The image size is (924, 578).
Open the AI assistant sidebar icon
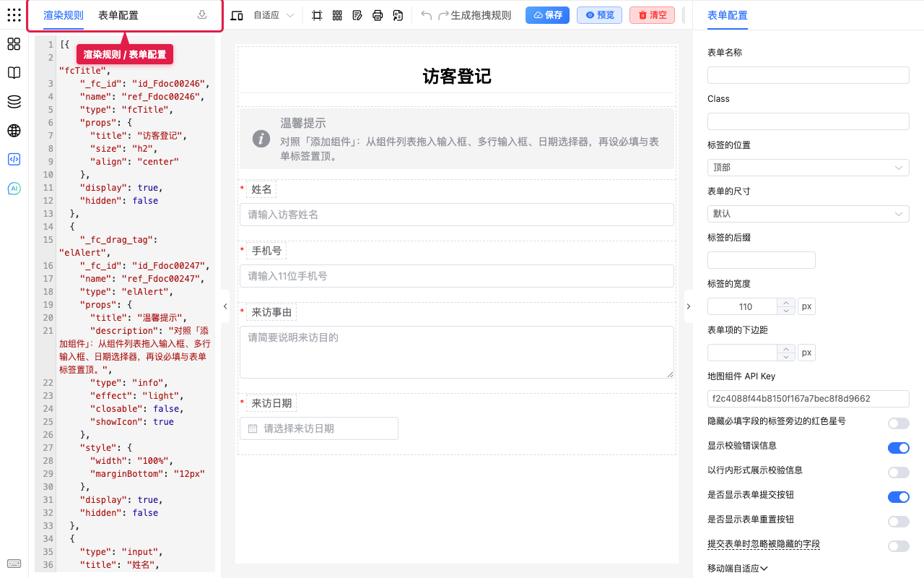pos(14,189)
